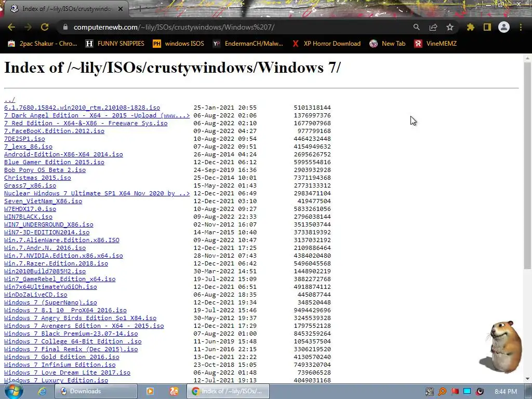Download WIN7_UNDERGROUND_X86.iso
Image resolution: width=532 pixels, height=399 pixels.
48,224
